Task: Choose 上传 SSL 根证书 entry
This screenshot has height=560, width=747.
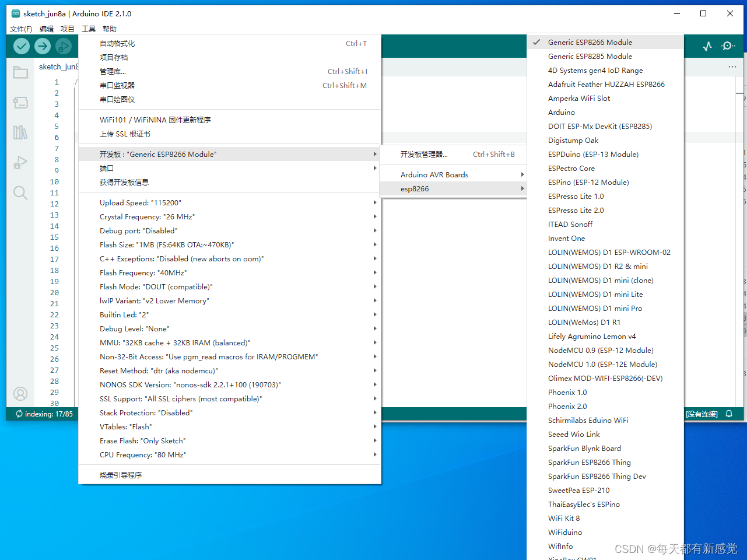Action: [230, 134]
